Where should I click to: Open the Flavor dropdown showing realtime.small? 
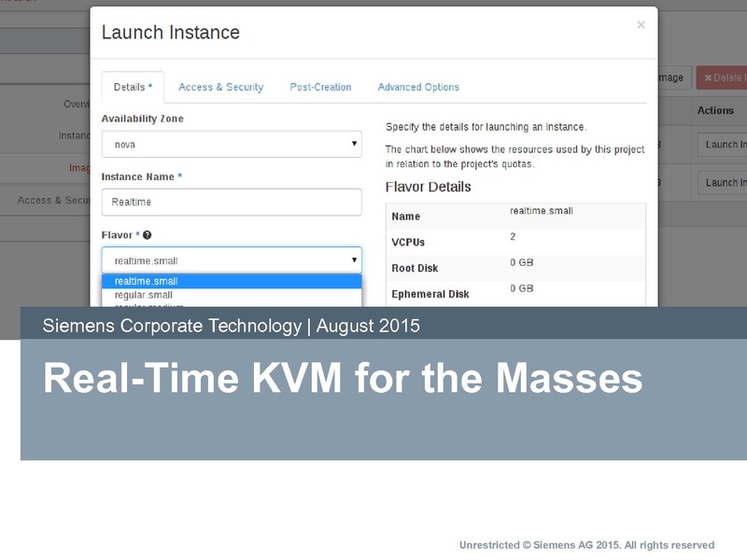tap(232, 260)
